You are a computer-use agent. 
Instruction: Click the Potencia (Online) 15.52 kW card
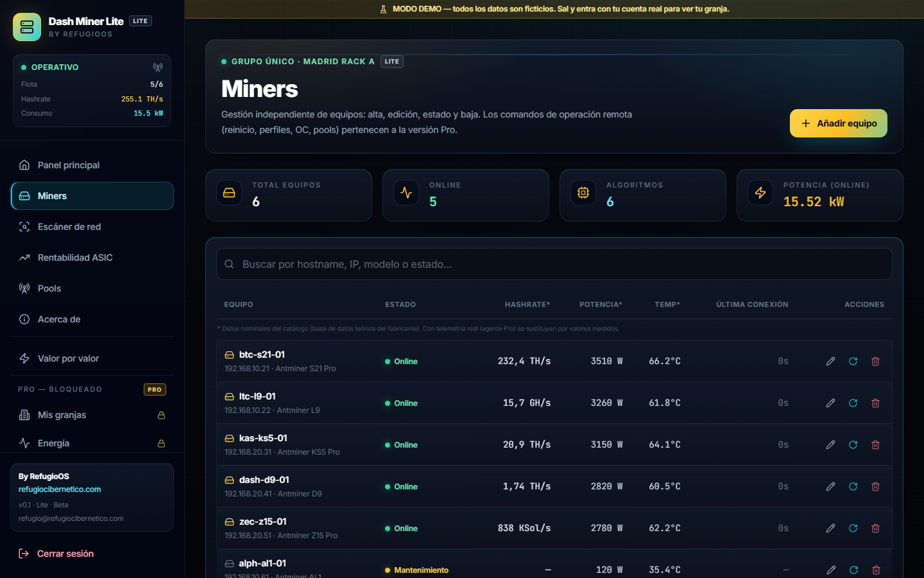[x=820, y=195]
